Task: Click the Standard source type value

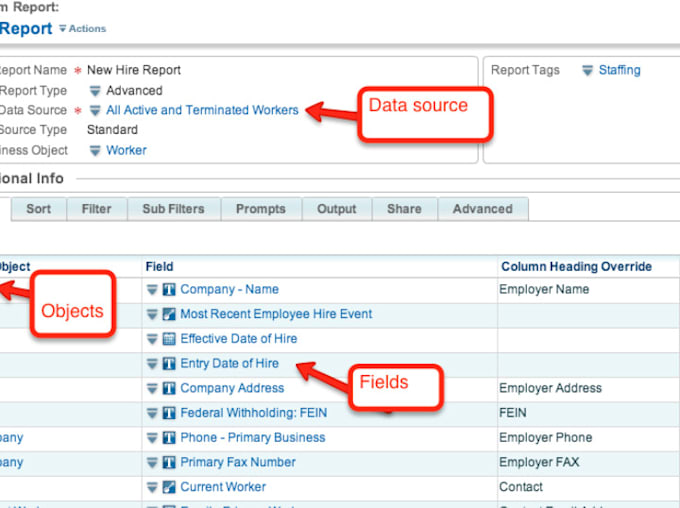Action: click(x=112, y=130)
